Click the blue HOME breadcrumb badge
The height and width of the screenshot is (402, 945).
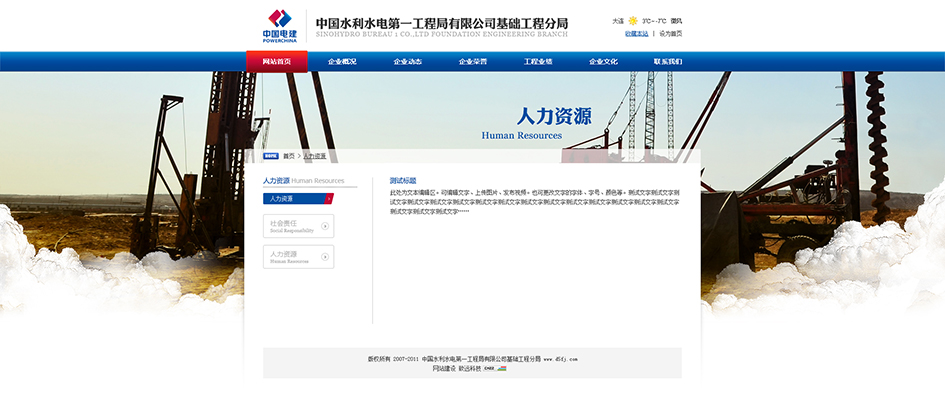click(x=271, y=156)
